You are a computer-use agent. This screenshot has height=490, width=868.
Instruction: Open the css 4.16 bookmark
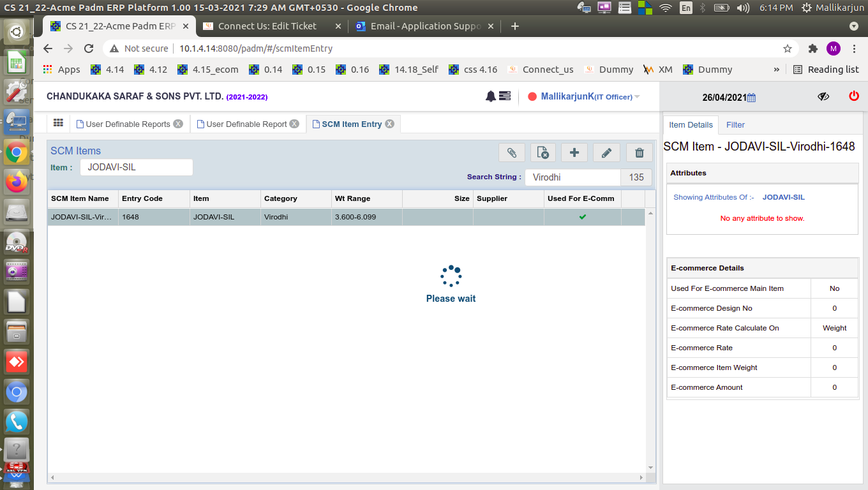(x=473, y=70)
